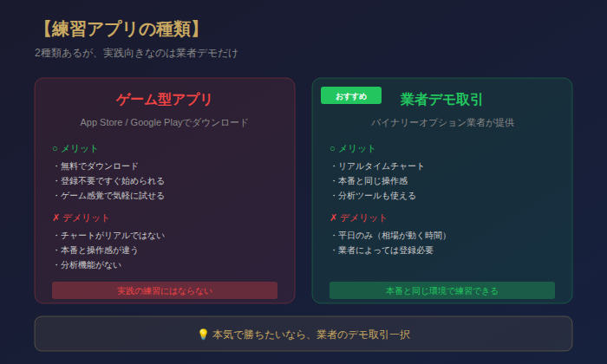Click the バイナリーオプション業者が提供 subtitle

click(441, 122)
